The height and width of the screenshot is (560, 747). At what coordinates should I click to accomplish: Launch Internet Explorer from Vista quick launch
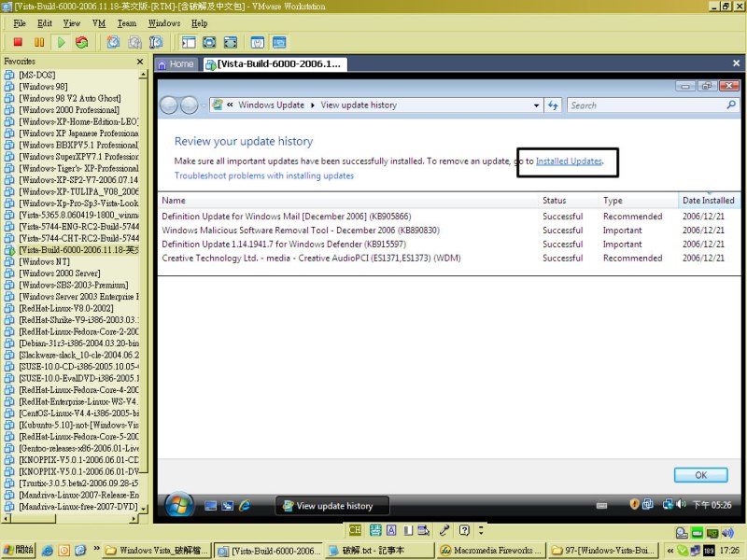point(245,505)
